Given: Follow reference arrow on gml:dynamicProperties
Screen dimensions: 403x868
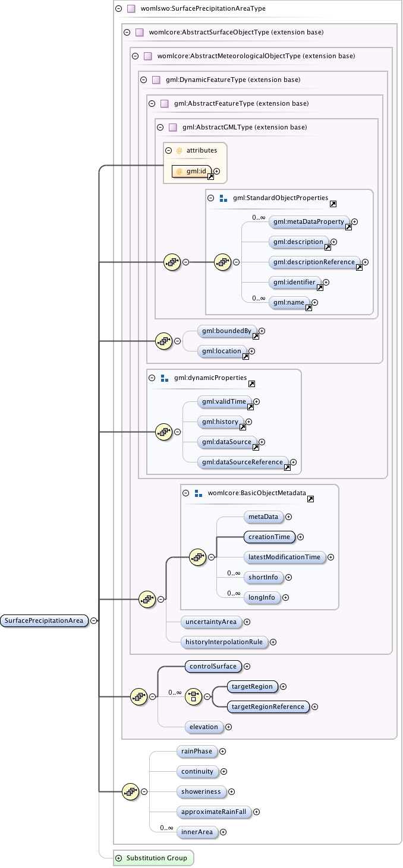Looking at the screenshot, I should point(251,384).
